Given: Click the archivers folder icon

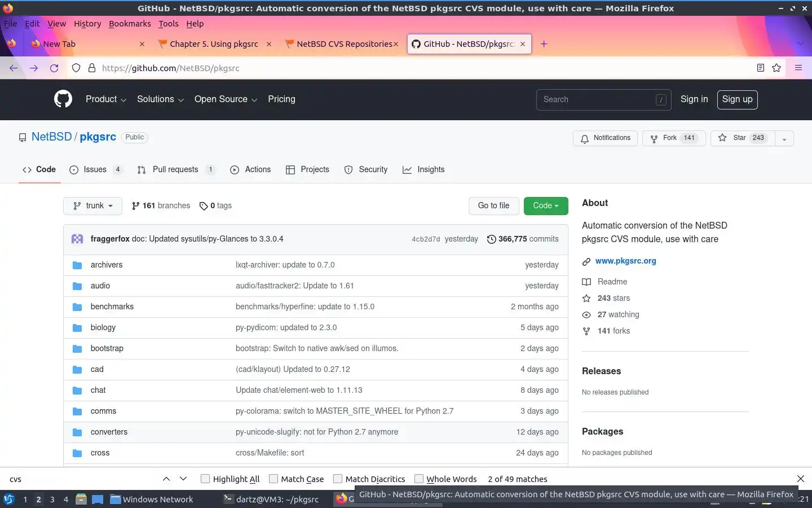Looking at the screenshot, I should 77,265.
